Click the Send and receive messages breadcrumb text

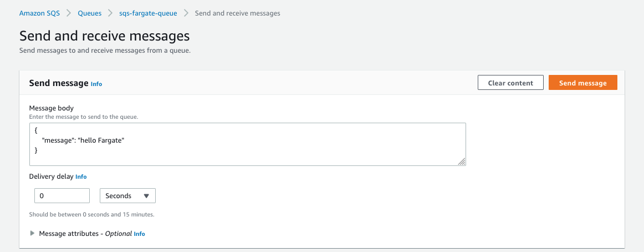(x=237, y=13)
